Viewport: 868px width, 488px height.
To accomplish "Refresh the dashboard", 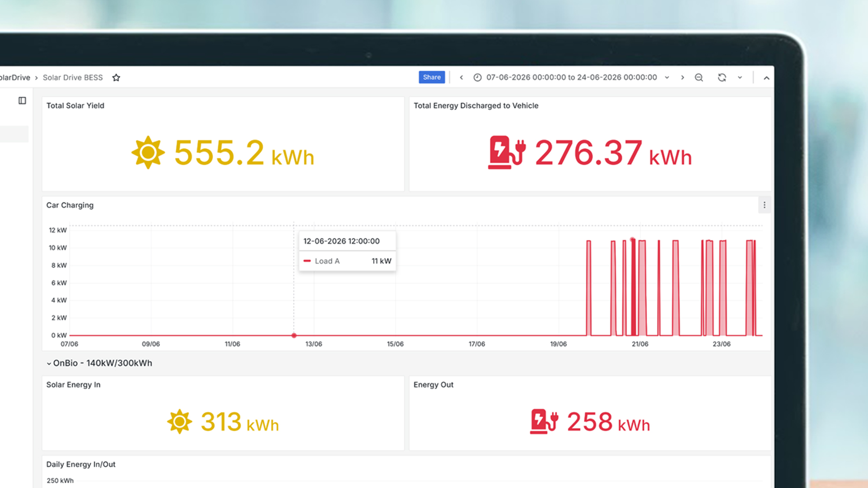I will coord(722,78).
